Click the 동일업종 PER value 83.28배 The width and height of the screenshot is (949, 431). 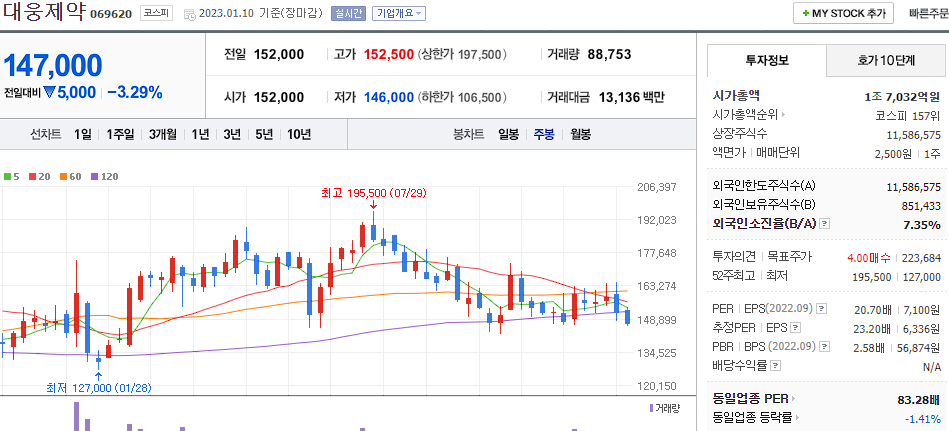point(919,399)
